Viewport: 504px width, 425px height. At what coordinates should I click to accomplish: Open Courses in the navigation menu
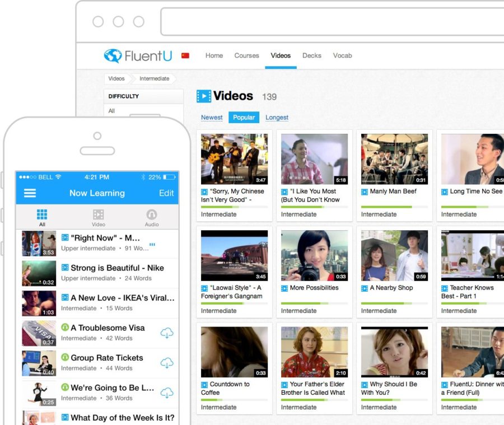coord(246,55)
